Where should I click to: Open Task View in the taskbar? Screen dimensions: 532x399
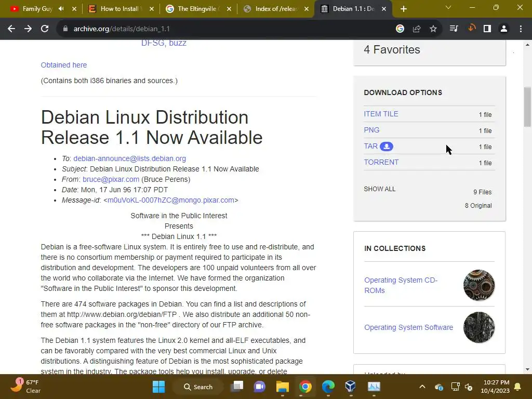(237, 387)
